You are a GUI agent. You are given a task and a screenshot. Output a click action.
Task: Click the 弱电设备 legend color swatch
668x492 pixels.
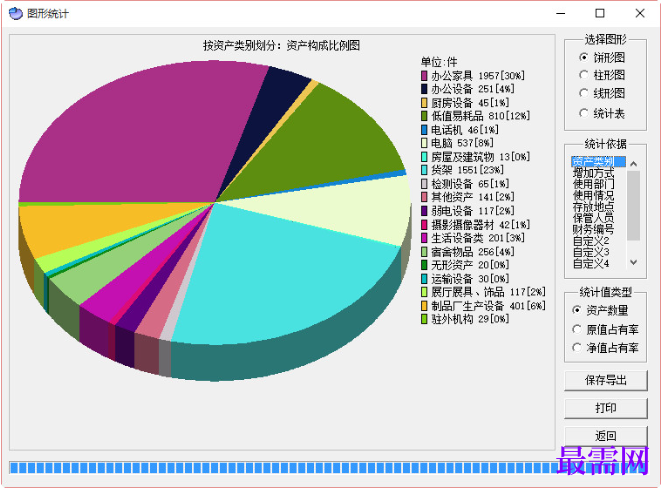tap(424, 211)
